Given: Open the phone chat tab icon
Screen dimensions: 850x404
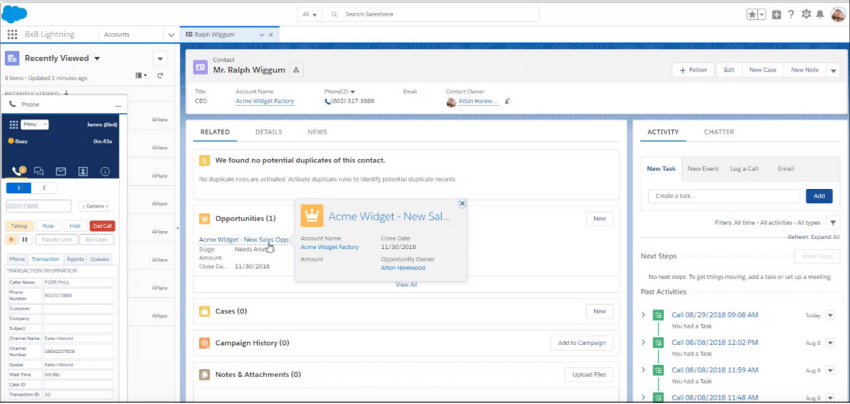Looking at the screenshot, I should [x=39, y=171].
